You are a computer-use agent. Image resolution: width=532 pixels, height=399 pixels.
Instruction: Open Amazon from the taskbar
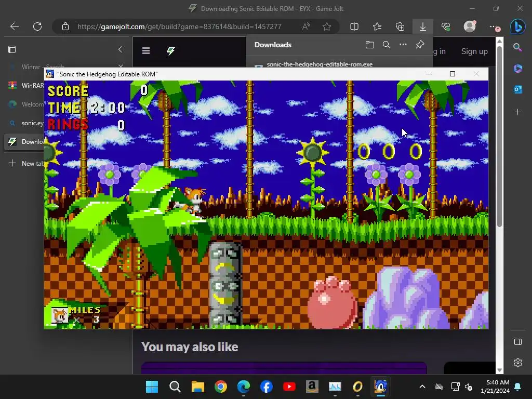[x=312, y=387]
